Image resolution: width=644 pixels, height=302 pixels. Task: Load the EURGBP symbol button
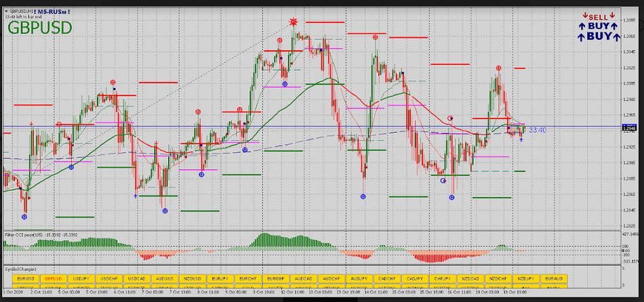(276, 278)
